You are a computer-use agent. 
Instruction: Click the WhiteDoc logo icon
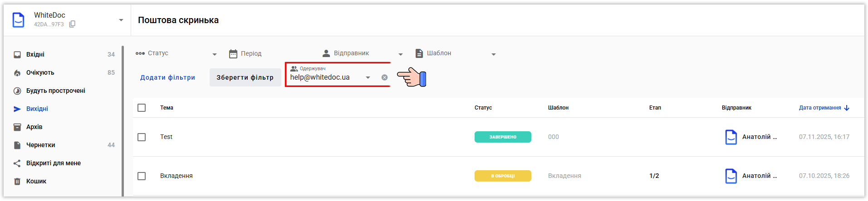(19, 20)
